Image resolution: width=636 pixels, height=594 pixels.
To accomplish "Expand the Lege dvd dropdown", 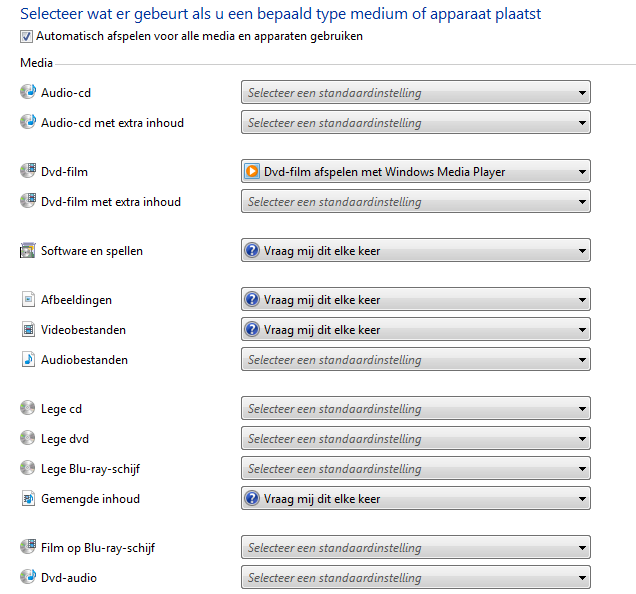I will click(416, 438).
